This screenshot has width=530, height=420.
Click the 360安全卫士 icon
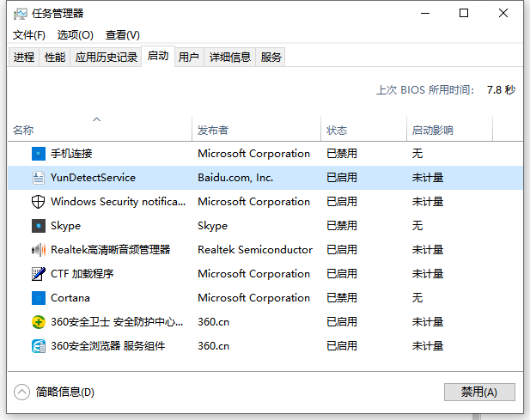pyautogui.click(x=38, y=322)
